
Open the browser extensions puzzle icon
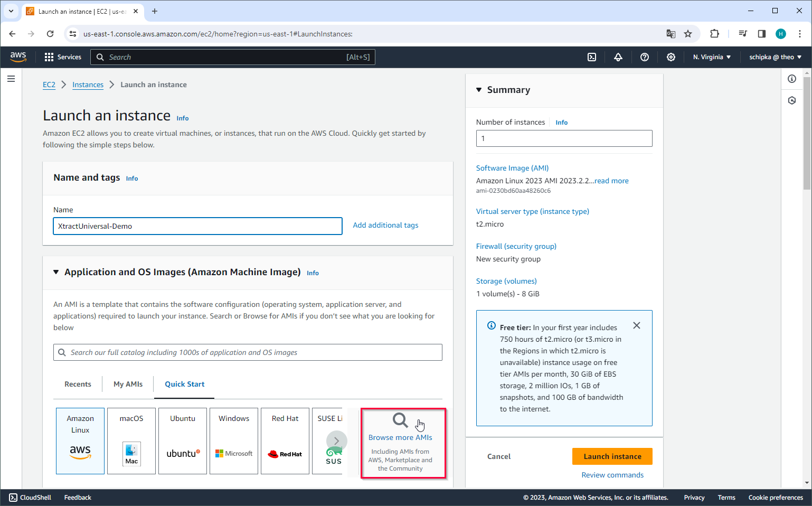pos(714,34)
